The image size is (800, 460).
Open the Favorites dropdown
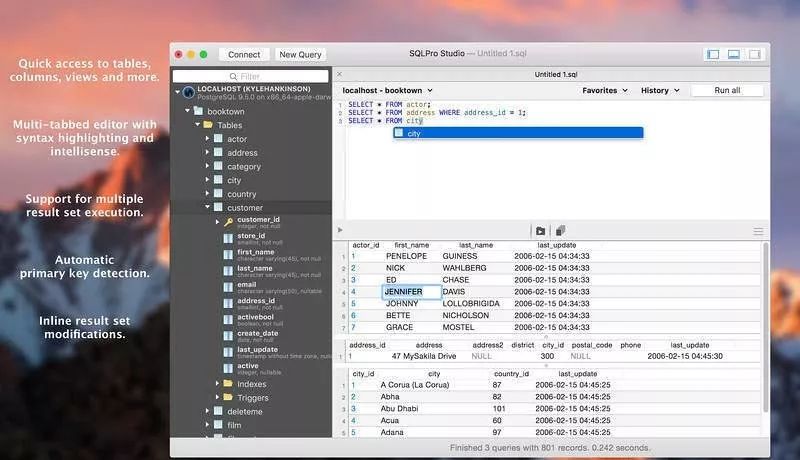[x=605, y=90]
